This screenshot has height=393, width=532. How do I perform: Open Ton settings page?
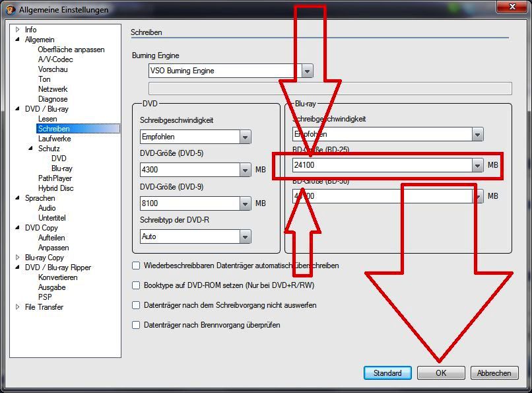pyautogui.click(x=44, y=79)
